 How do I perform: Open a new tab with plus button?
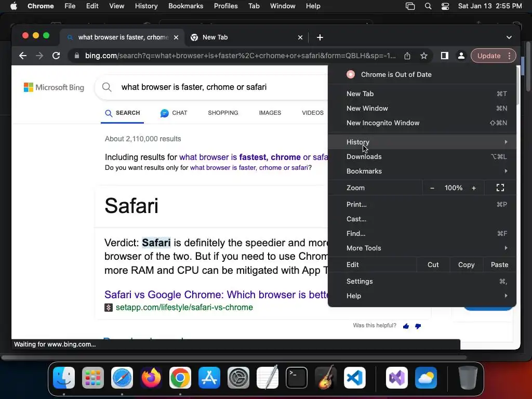320,37
